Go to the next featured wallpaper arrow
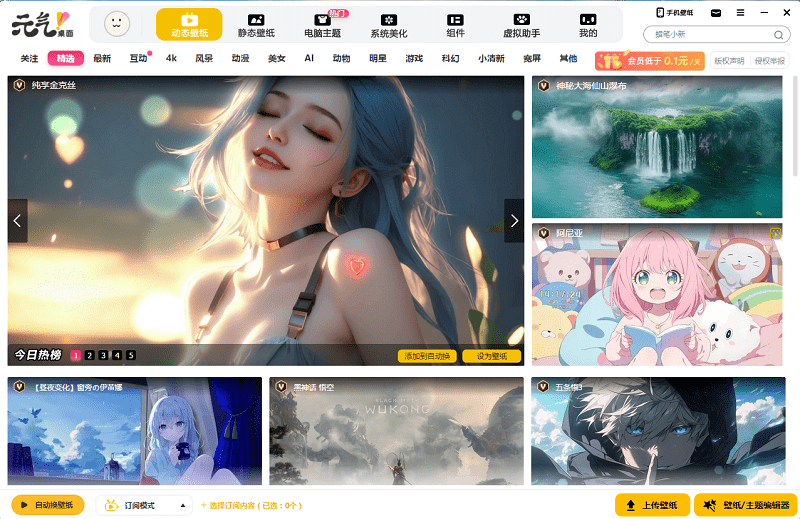 click(x=514, y=221)
